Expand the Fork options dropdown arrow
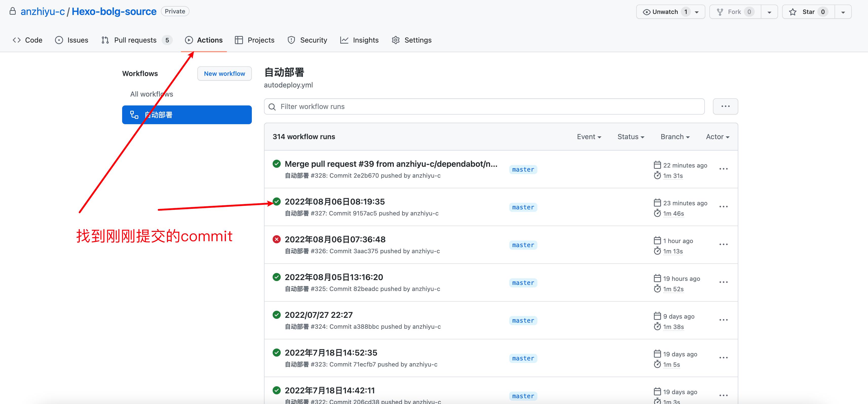This screenshot has width=868, height=404. tap(769, 12)
